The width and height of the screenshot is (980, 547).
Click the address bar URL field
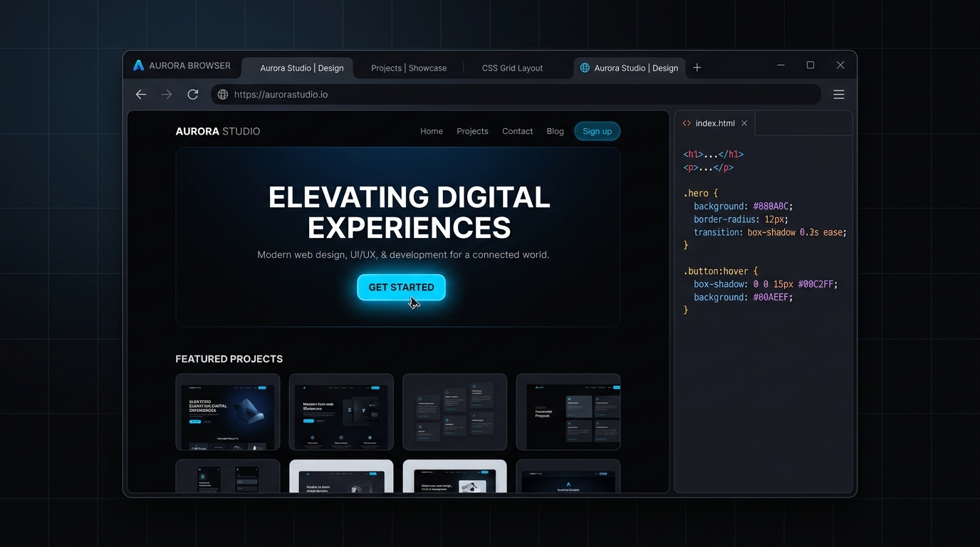click(516, 94)
